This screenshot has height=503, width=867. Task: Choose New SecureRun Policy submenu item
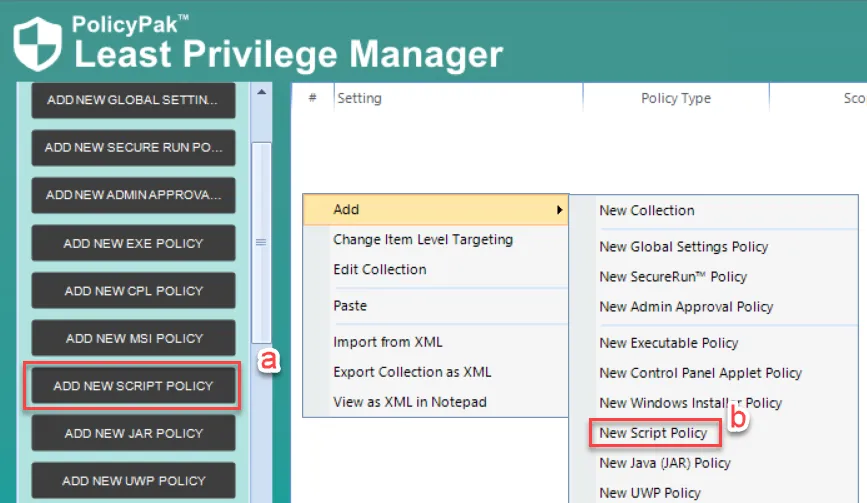click(x=672, y=277)
